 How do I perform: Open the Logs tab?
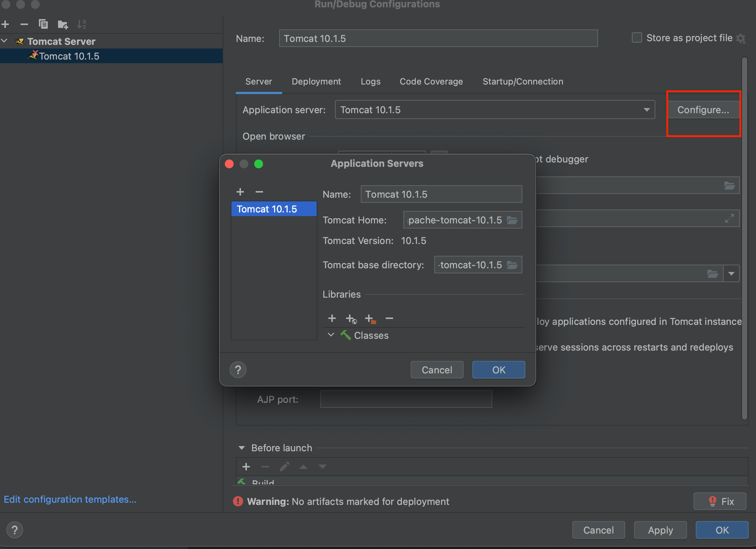pyautogui.click(x=371, y=82)
